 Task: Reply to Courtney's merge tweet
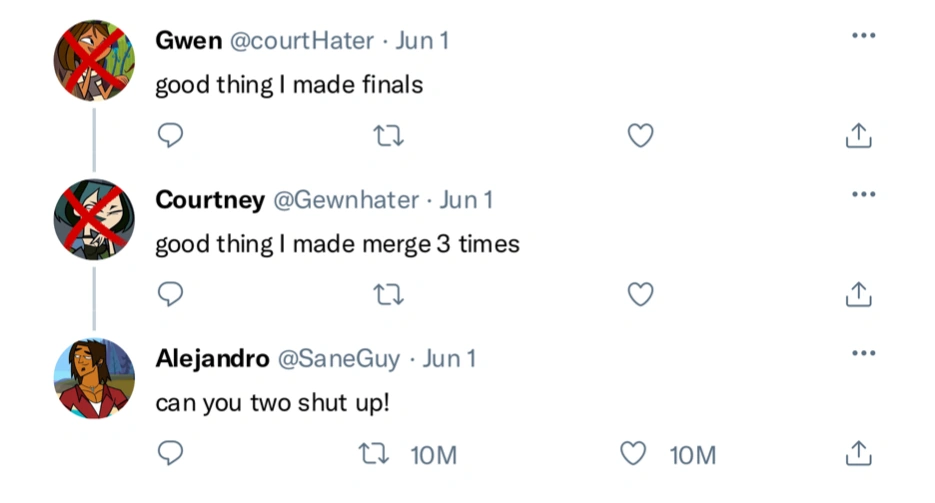click(x=171, y=294)
